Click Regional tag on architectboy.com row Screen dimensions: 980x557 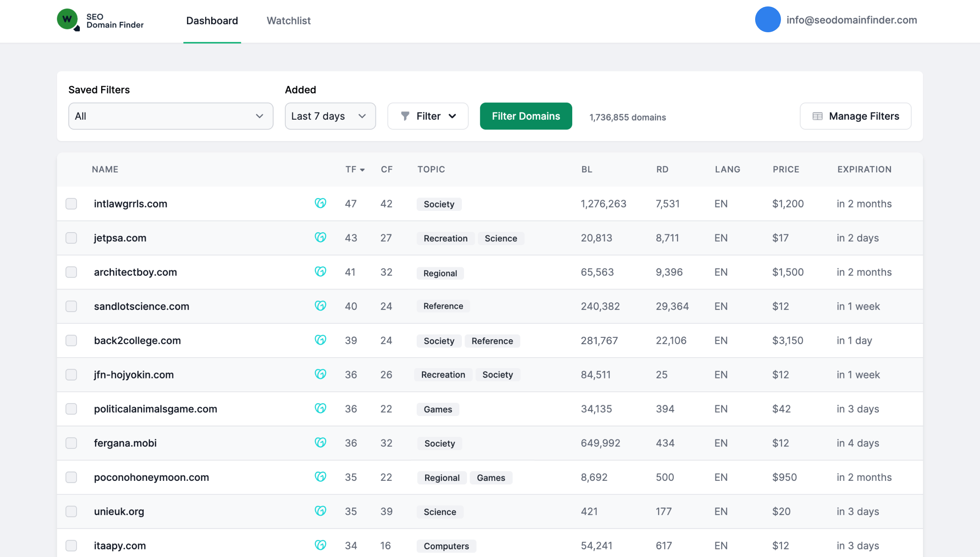click(440, 273)
